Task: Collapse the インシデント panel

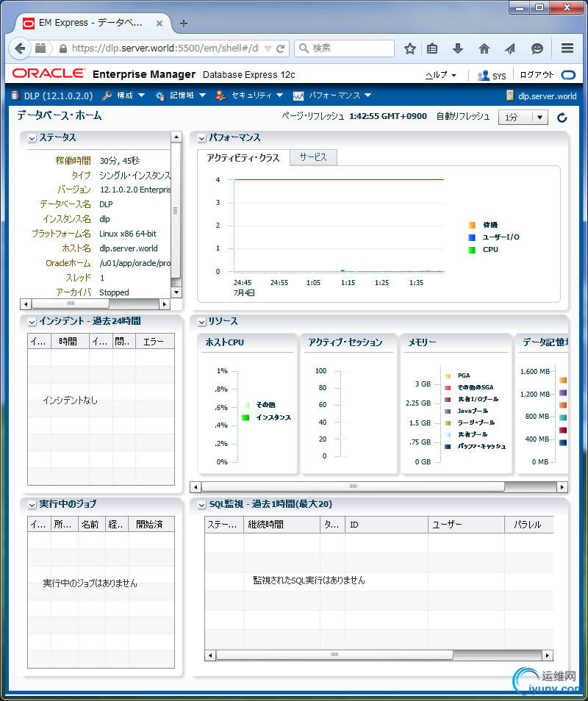Action: (32, 322)
